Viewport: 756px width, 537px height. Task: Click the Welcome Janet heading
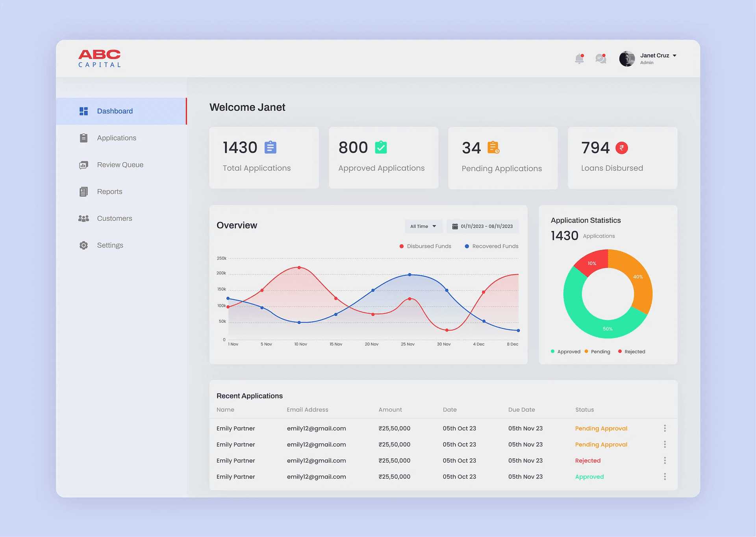247,107
